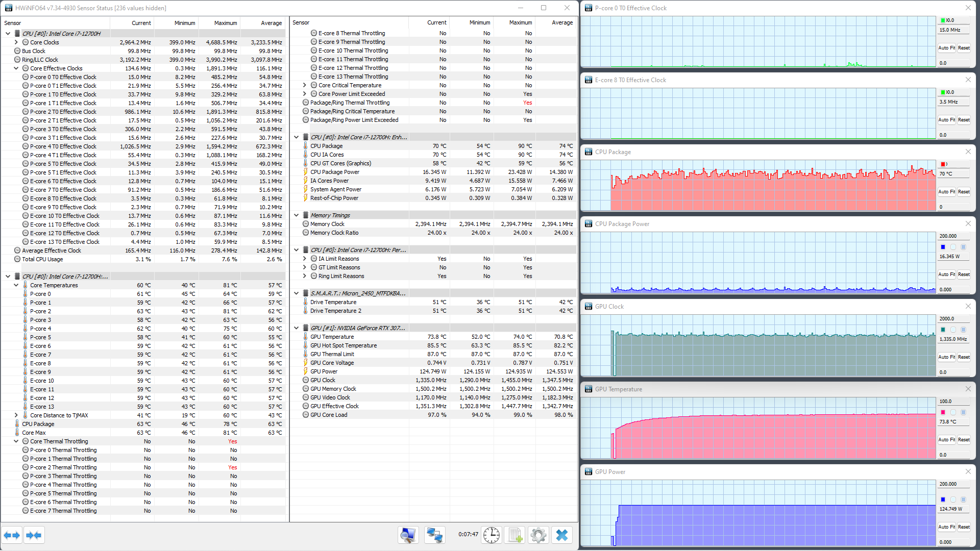
Task: Click the pink swatch in GPU Temperature graph
Action: point(943,412)
